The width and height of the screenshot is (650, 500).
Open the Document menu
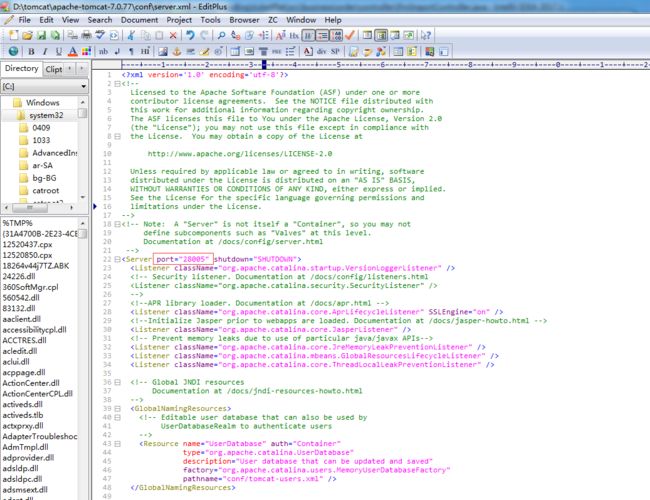[139, 20]
